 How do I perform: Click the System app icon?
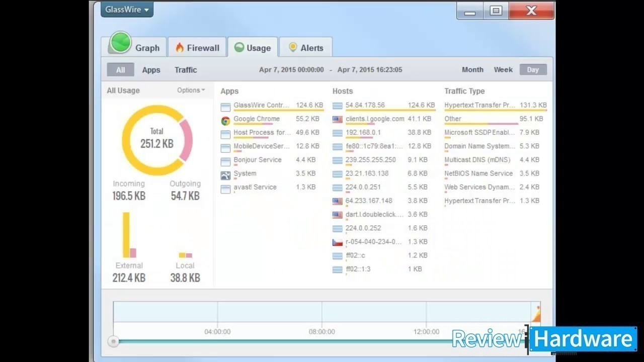[225, 175]
